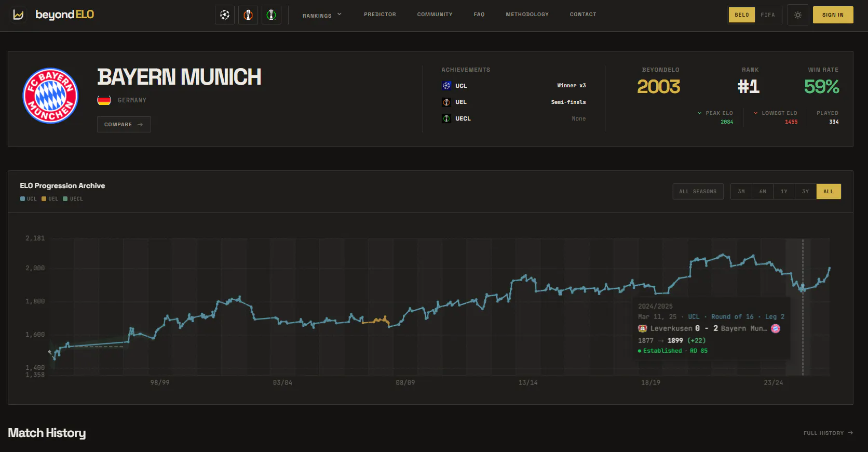The height and width of the screenshot is (452, 868).
Task: Open the Full History link
Action: click(828, 433)
